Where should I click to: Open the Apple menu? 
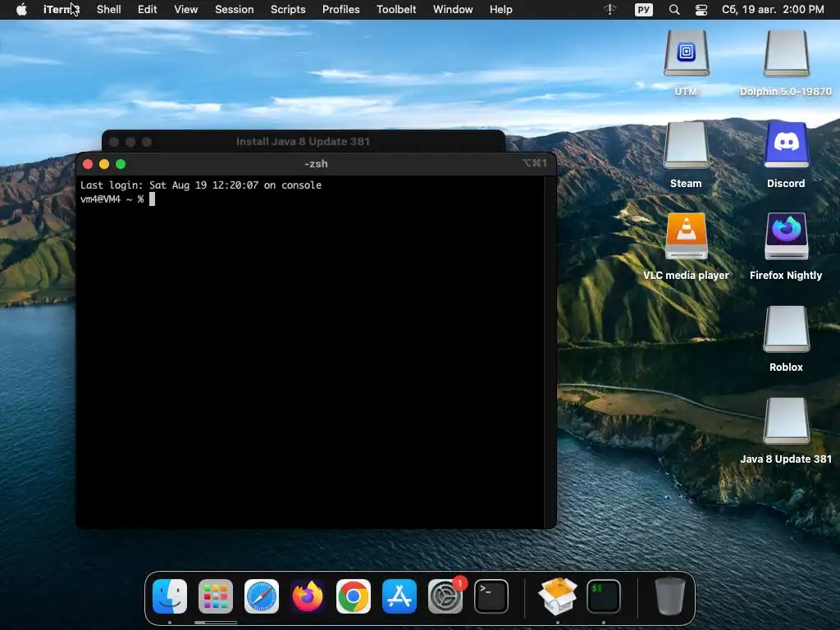point(21,10)
